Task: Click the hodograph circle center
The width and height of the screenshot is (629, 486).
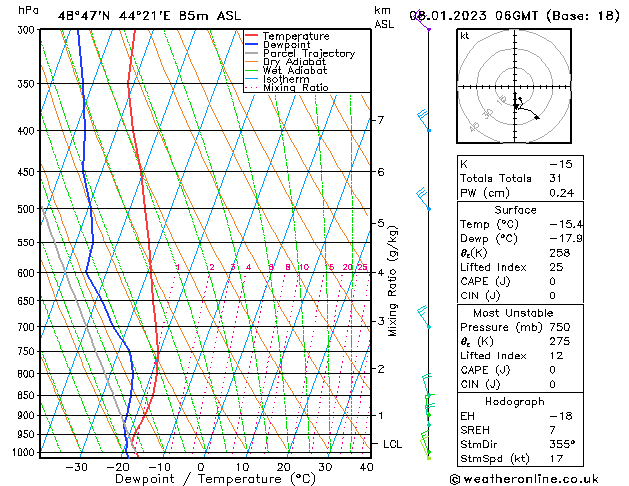Action: (x=515, y=87)
